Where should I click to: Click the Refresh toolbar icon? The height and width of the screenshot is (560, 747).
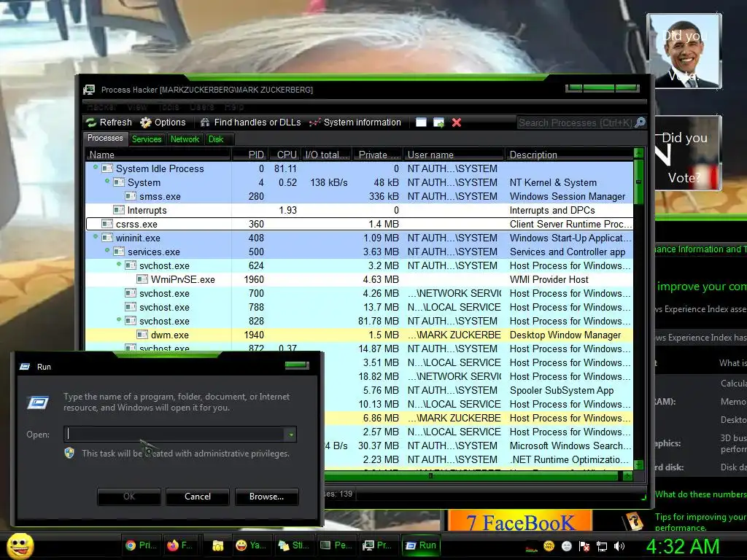91,122
